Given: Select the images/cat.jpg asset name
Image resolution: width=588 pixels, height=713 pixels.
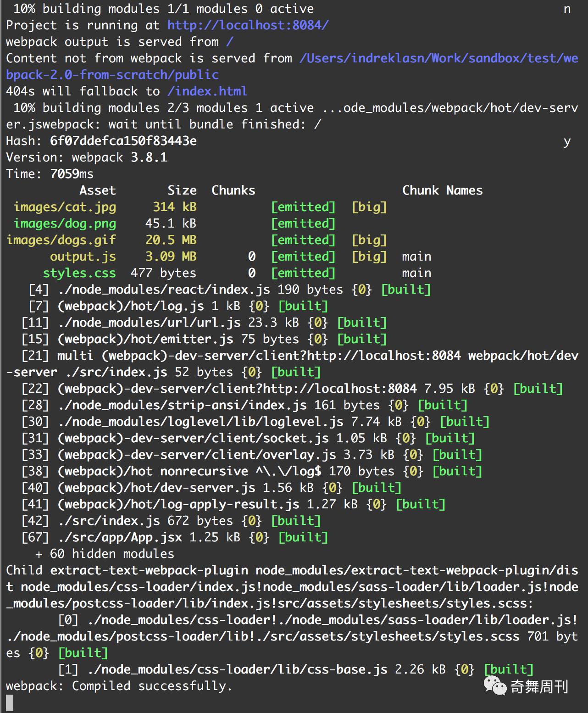Looking at the screenshot, I should click(x=65, y=207).
